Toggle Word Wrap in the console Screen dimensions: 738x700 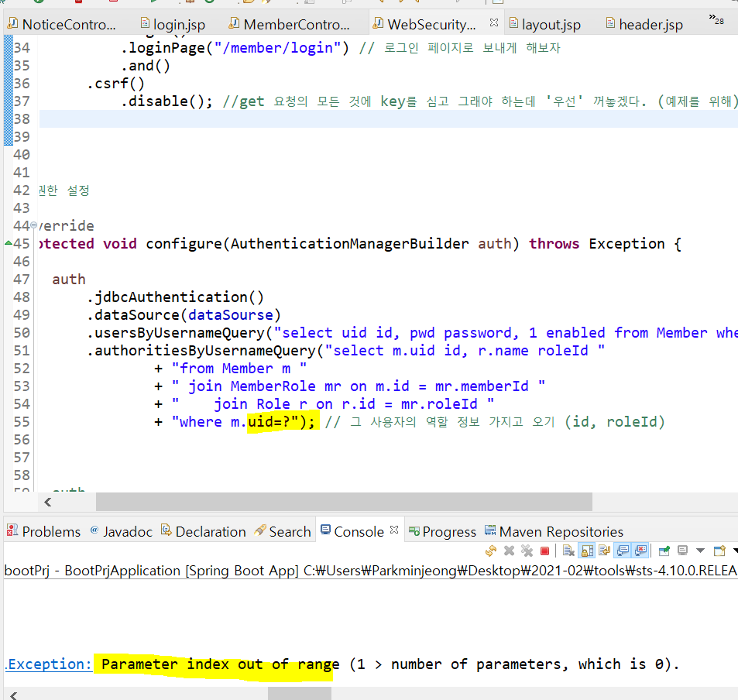coord(605,551)
